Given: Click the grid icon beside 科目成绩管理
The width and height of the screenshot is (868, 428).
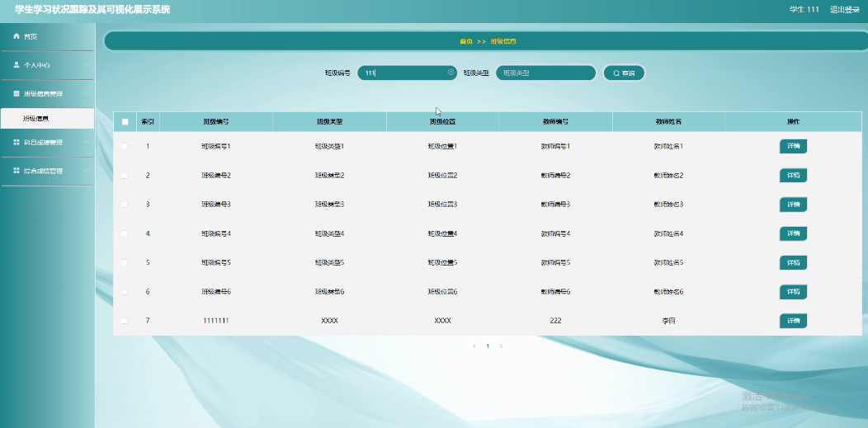Looking at the screenshot, I should click(x=16, y=142).
